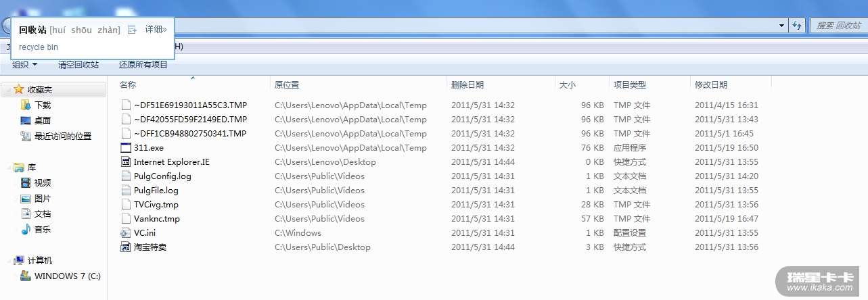Click the TVCivg.tmp file icon
The height and width of the screenshot is (300, 868).
point(125,205)
